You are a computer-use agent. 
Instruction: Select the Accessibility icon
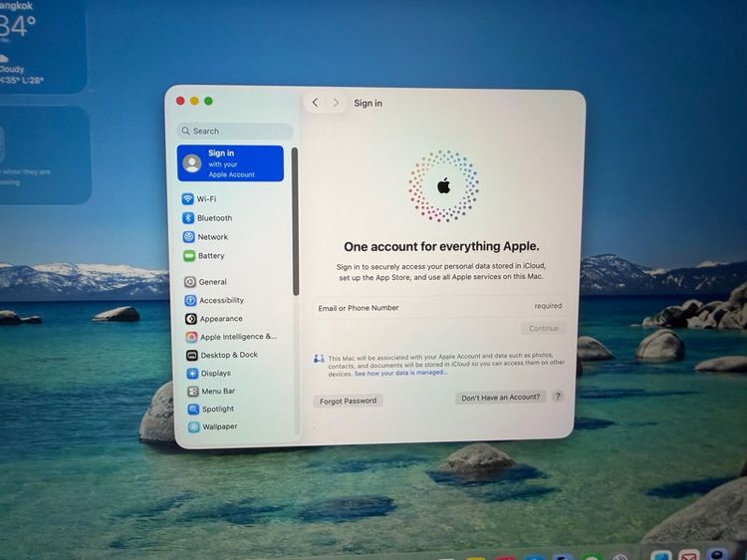click(x=190, y=300)
